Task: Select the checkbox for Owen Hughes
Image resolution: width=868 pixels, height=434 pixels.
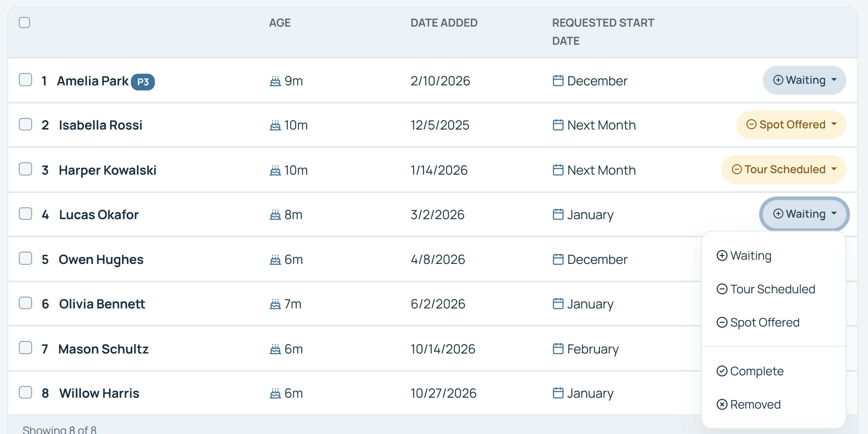Action: click(x=25, y=258)
